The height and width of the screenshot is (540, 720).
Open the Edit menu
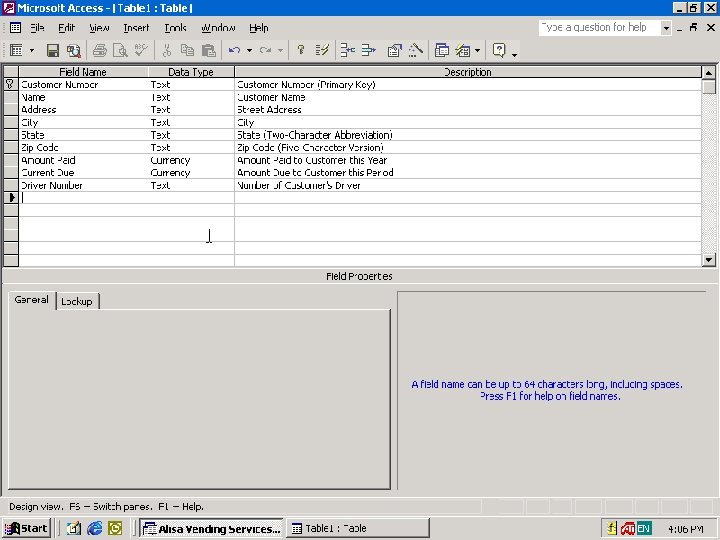coord(67,28)
